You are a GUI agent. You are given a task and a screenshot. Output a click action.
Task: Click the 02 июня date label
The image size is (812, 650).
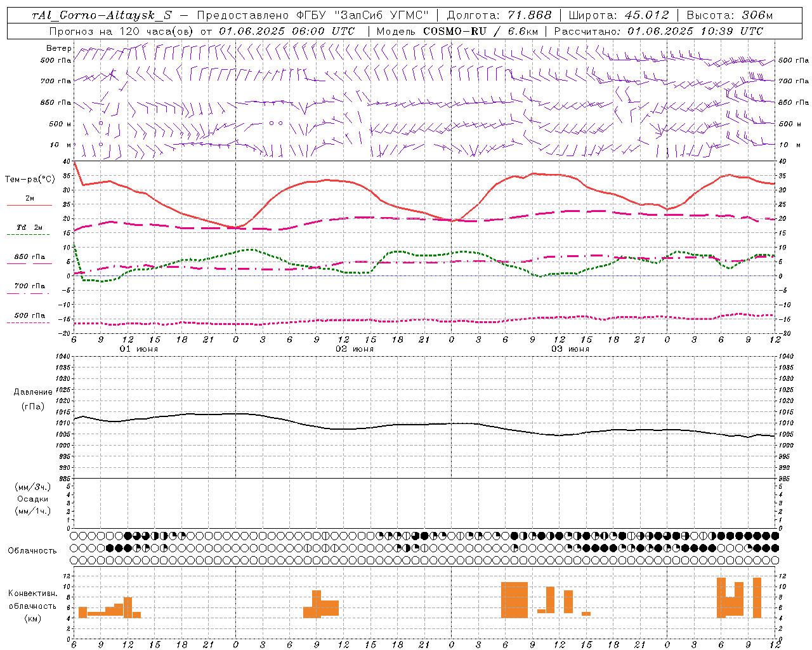pos(355,349)
